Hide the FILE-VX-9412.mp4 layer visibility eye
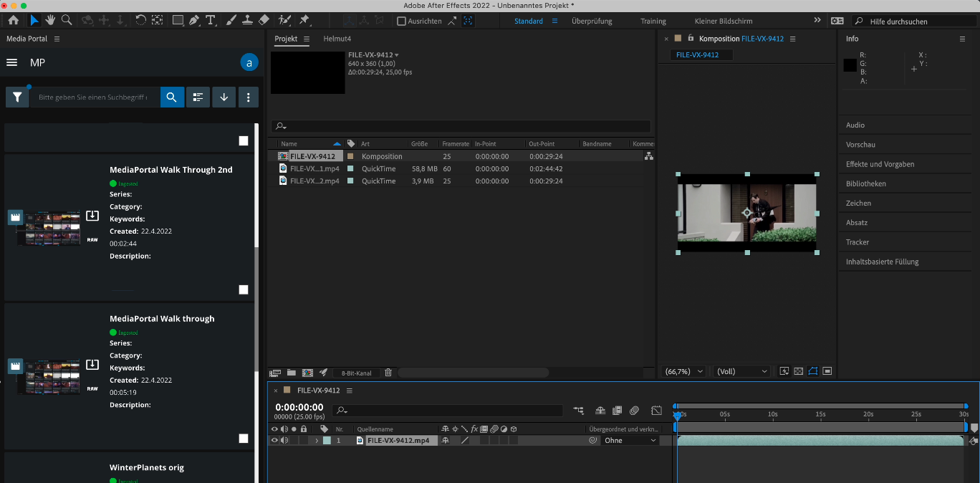This screenshot has height=483, width=980. [274, 440]
